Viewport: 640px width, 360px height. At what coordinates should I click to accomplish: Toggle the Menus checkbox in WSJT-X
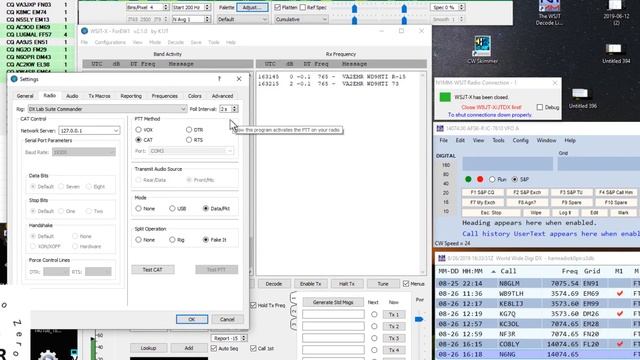[406, 283]
